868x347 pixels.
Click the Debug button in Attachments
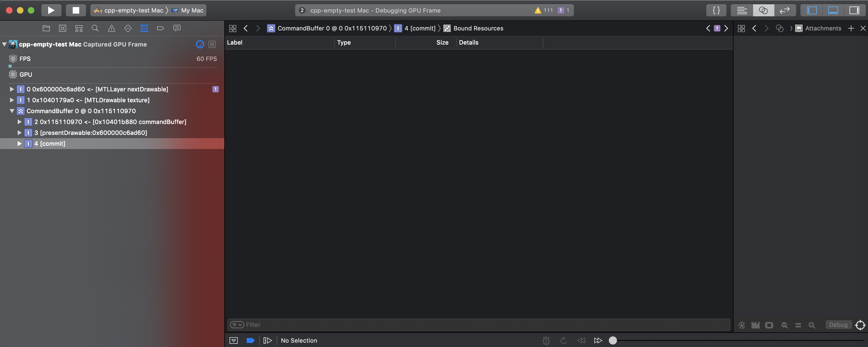[x=838, y=325]
